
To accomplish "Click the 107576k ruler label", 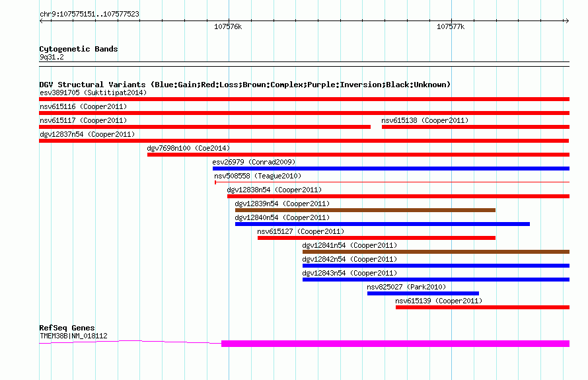I will tap(228, 26).
